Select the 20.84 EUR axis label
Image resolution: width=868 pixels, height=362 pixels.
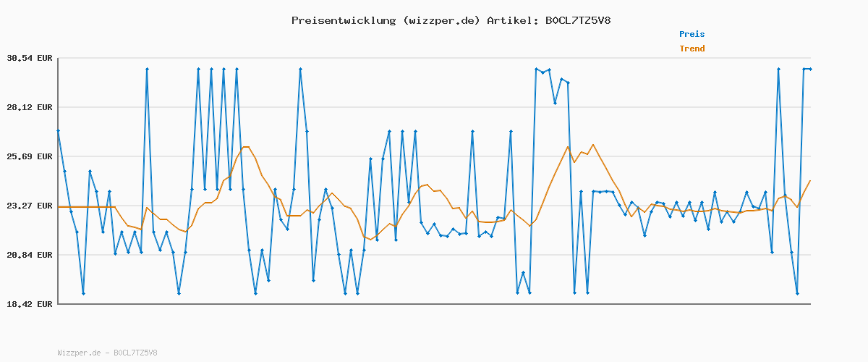pos(30,255)
